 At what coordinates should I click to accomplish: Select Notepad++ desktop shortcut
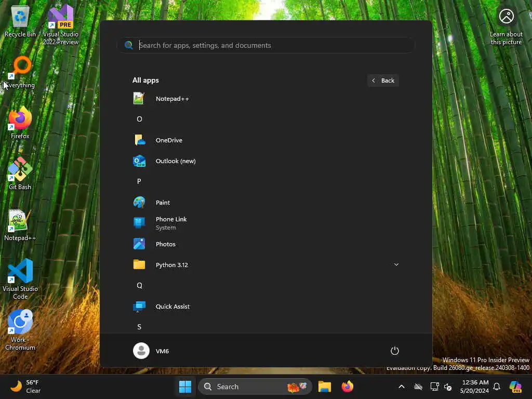[x=20, y=225]
